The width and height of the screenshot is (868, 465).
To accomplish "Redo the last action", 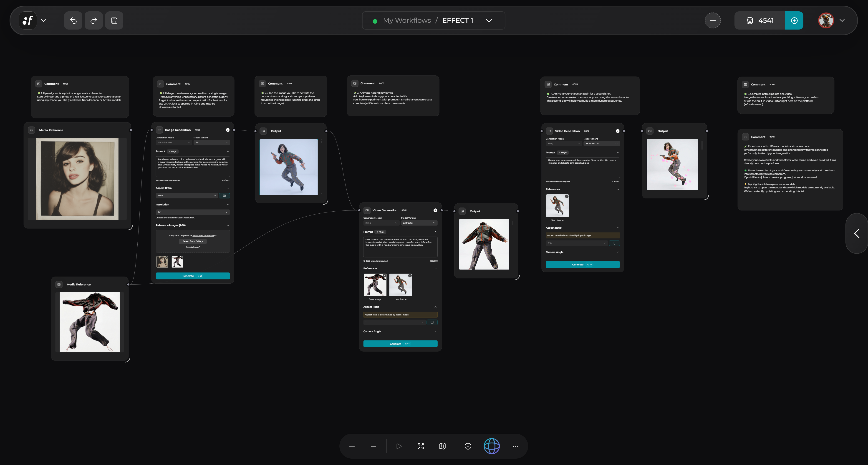I will 93,20.
